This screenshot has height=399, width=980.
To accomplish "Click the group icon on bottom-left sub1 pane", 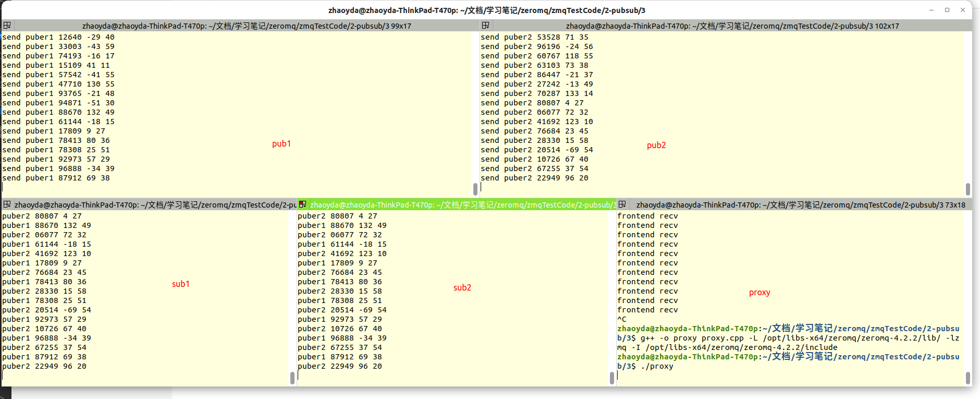I will click(7, 204).
